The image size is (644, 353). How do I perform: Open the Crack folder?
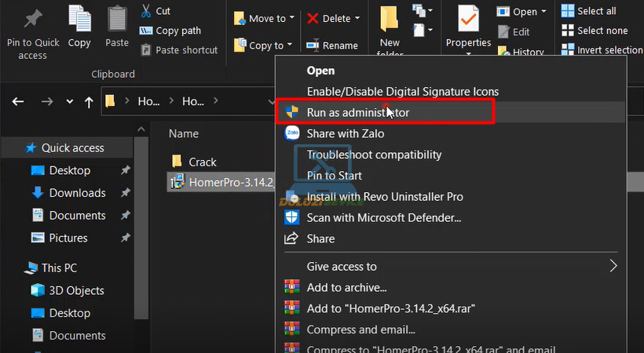(202, 162)
